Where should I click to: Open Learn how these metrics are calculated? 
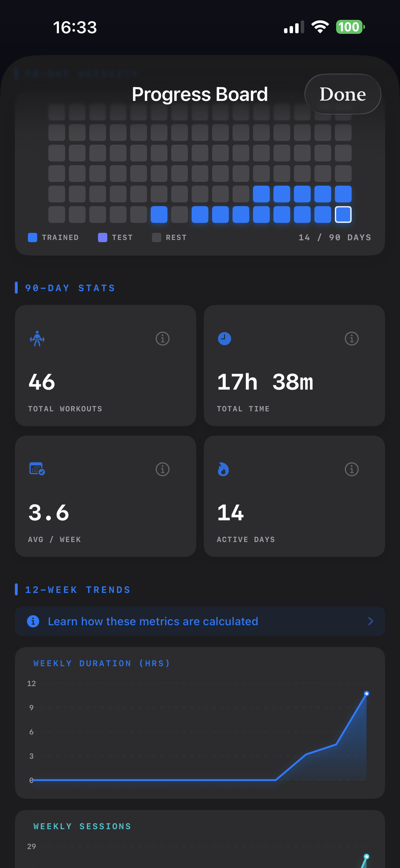[x=153, y=621]
